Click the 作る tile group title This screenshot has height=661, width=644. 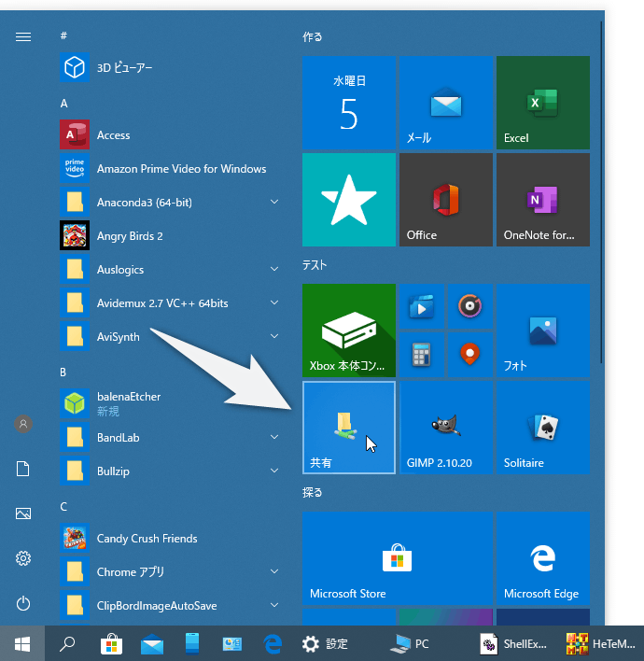[313, 36]
